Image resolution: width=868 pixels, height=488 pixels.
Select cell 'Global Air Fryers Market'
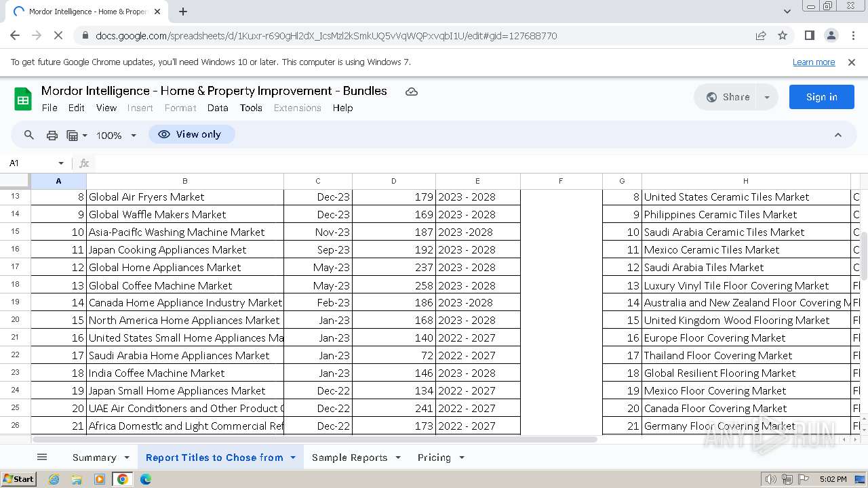pos(185,197)
